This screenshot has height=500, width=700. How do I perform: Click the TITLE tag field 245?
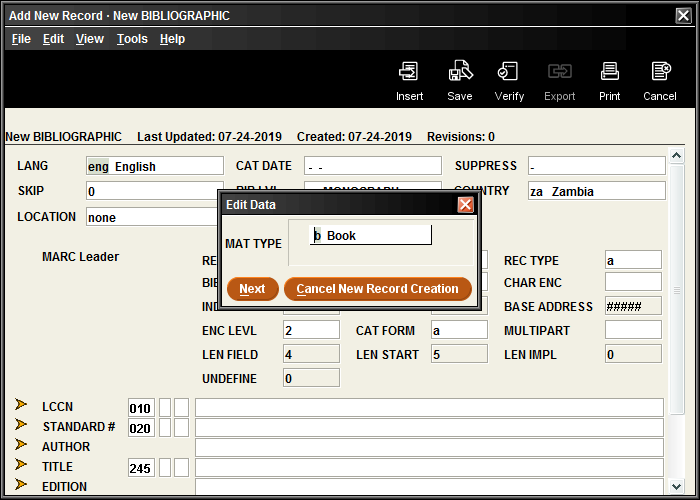pos(141,467)
